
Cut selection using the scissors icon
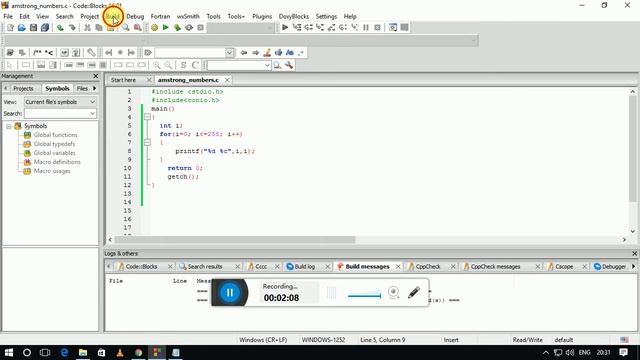[x=87, y=27]
